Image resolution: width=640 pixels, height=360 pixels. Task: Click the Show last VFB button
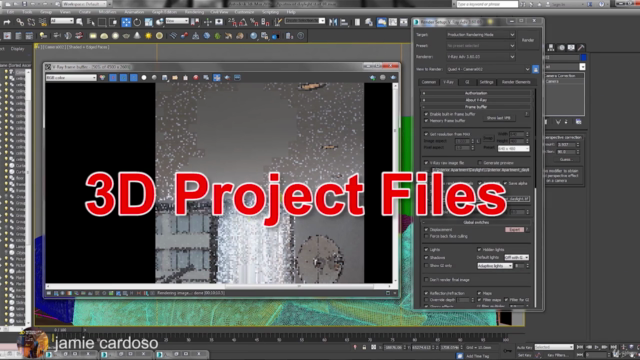tap(499, 118)
